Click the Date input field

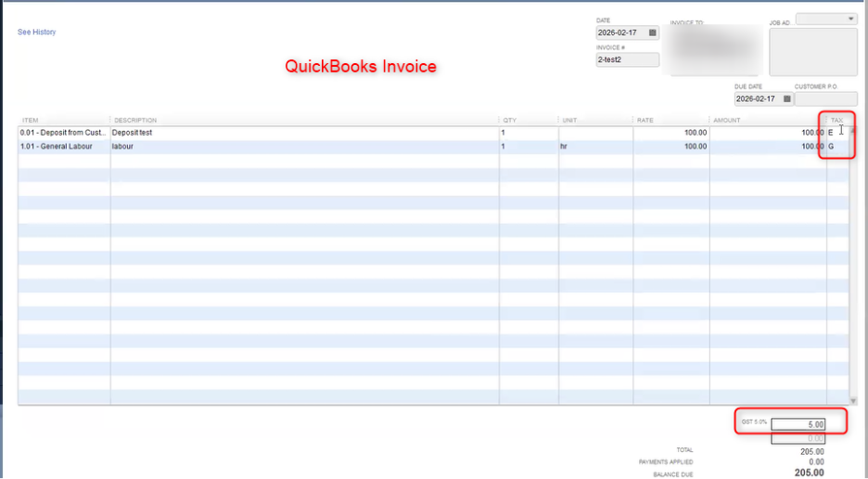tap(627, 32)
